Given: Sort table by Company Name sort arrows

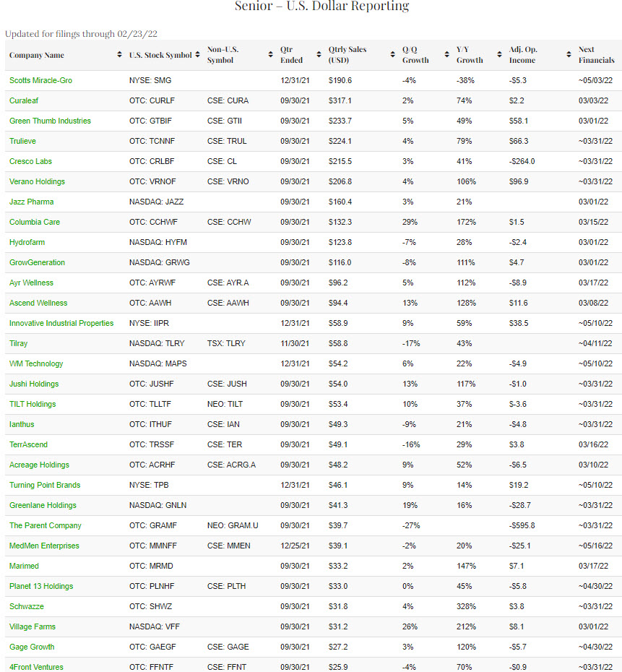Looking at the screenshot, I should tap(119, 56).
